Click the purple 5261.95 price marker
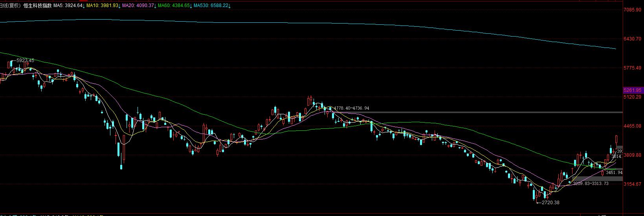Viewport: 644px width, 216px height. (632, 90)
